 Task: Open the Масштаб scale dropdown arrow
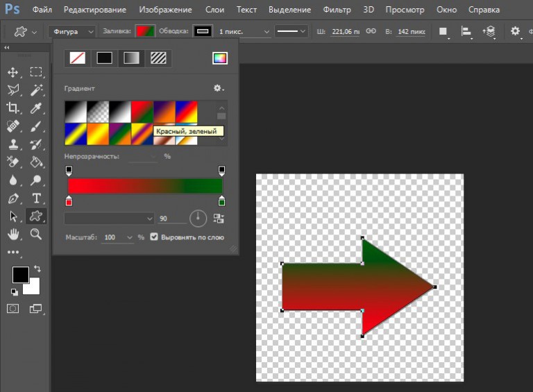tap(129, 237)
